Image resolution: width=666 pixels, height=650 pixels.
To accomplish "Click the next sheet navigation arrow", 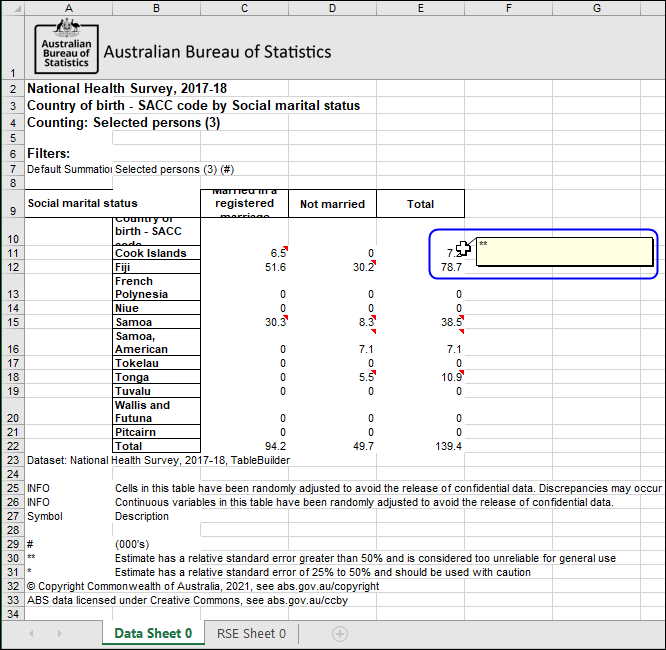I will point(60,634).
